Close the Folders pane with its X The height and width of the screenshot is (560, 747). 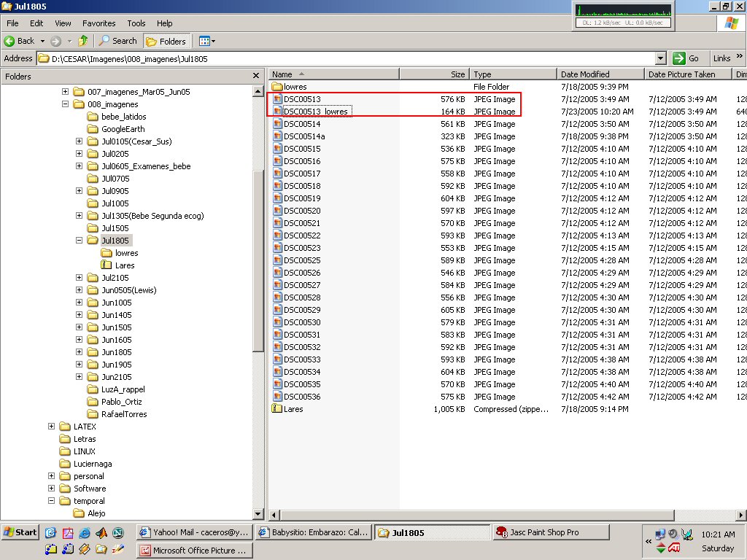click(256, 76)
